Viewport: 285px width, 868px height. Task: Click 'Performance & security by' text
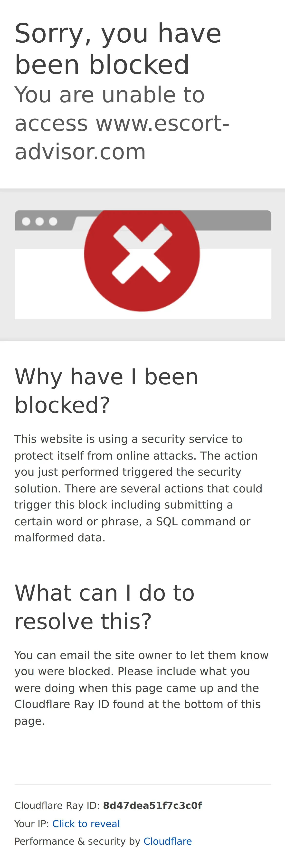coord(77,841)
